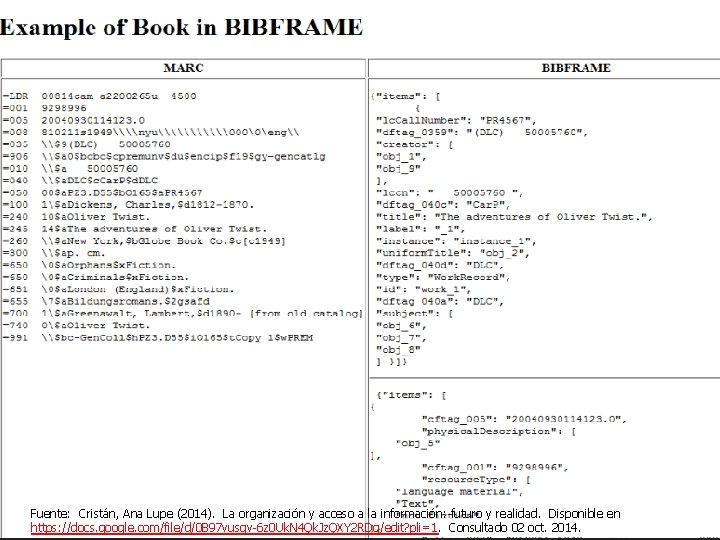Image resolution: width=720 pixels, height=540 pixels.
Task: Click "uniformTitle": "obj_2" line
Action: (x=453, y=253)
